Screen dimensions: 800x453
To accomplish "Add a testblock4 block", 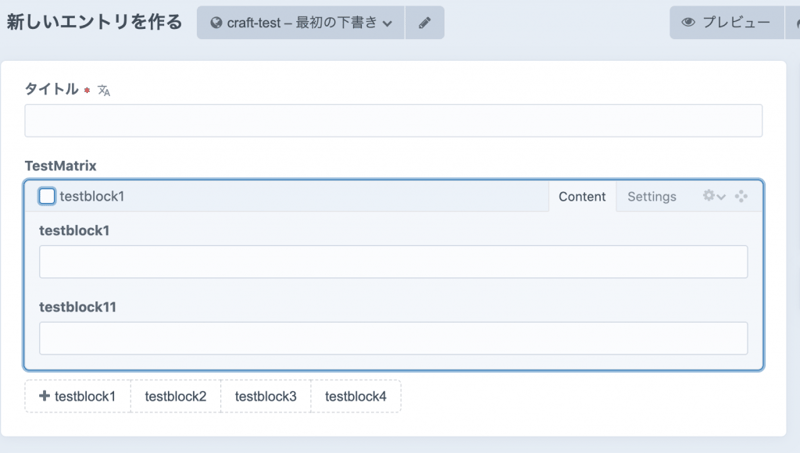I will click(356, 396).
